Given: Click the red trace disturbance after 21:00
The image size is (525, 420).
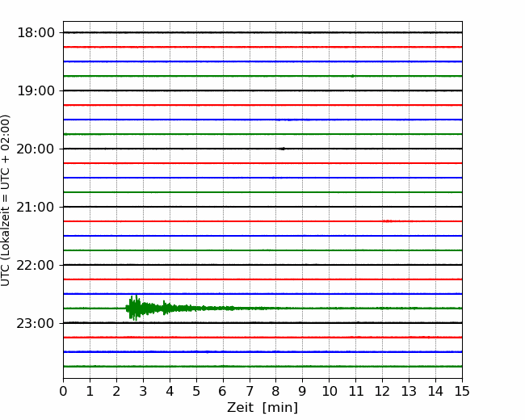Looking at the screenshot, I should [388, 221].
